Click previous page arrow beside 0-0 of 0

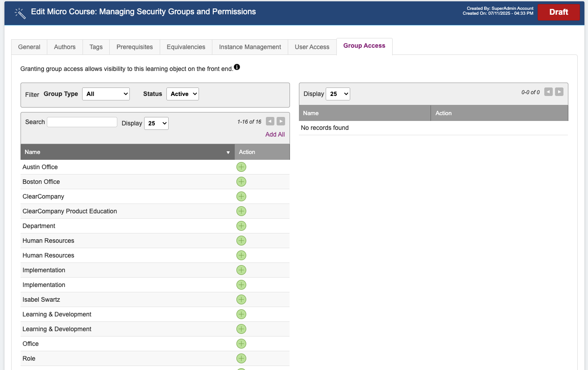548,92
